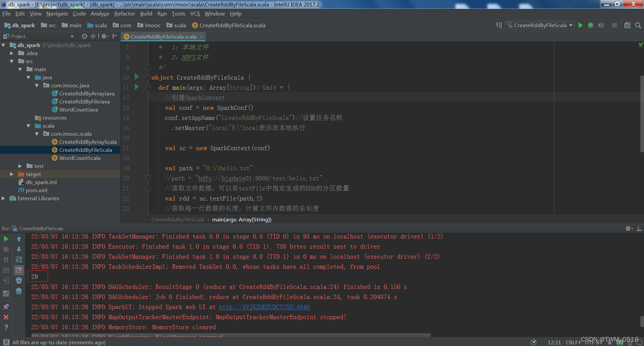The height and width of the screenshot is (346, 644).
Task: Click the console vertical scrollbar thumb
Action: tap(642, 321)
